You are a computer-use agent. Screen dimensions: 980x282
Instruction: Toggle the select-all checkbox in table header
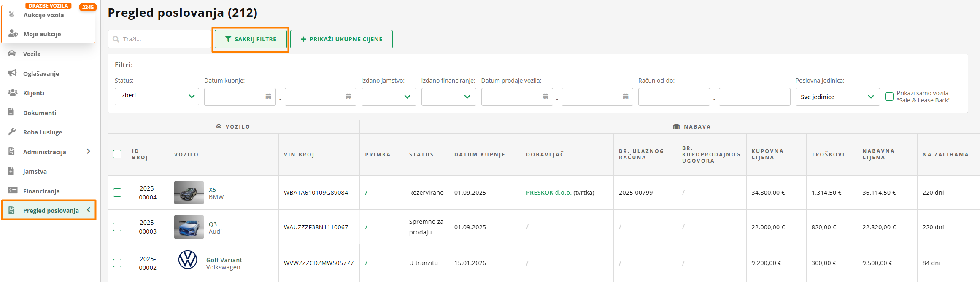[x=117, y=154]
